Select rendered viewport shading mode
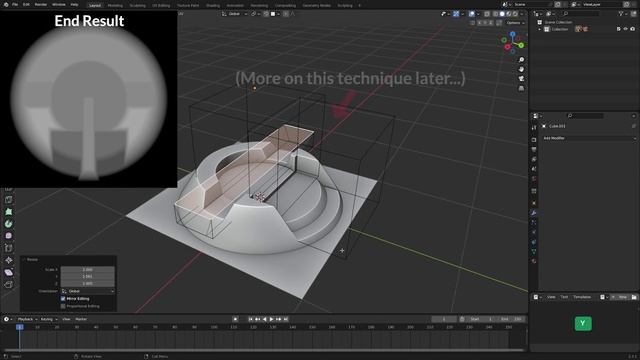Image resolution: width=640 pixels, height=360 pixels. click(x=515, y=14)
